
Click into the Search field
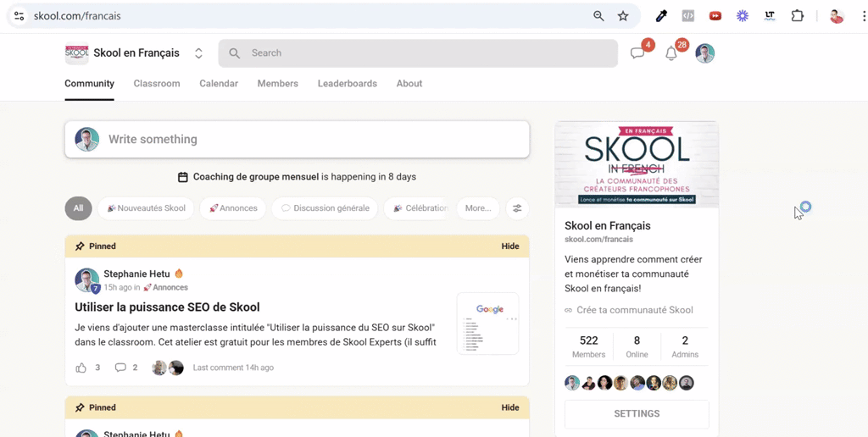(x=418, y=53)
